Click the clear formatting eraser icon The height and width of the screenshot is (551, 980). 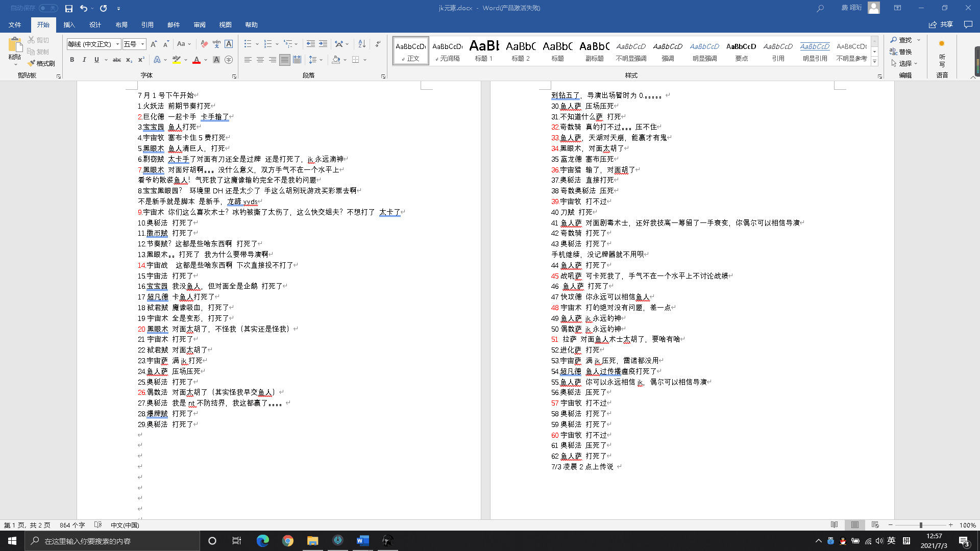click(x=204, y=44)
